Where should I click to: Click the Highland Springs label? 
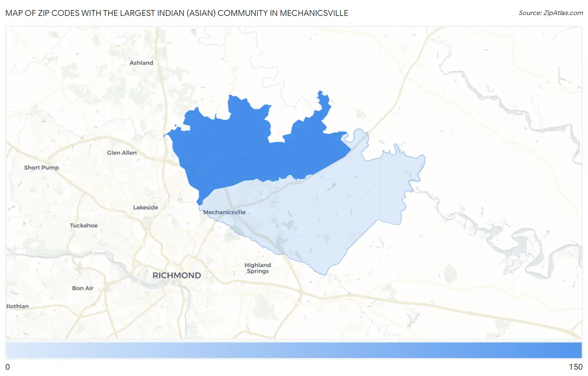click(x=258, y=268)
